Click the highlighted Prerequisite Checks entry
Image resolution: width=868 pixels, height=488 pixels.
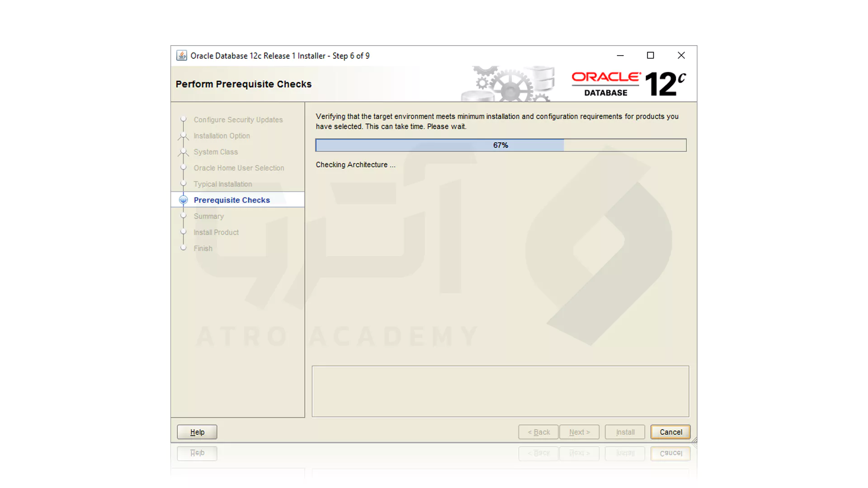pyautogui.click(x=231, y=199)
